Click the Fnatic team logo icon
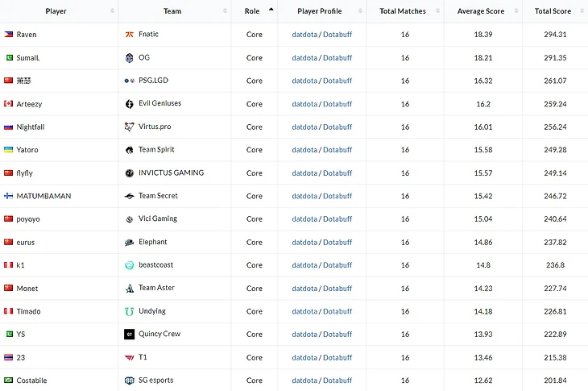Viewport: 588px width, 391px height. click(130, 35)
